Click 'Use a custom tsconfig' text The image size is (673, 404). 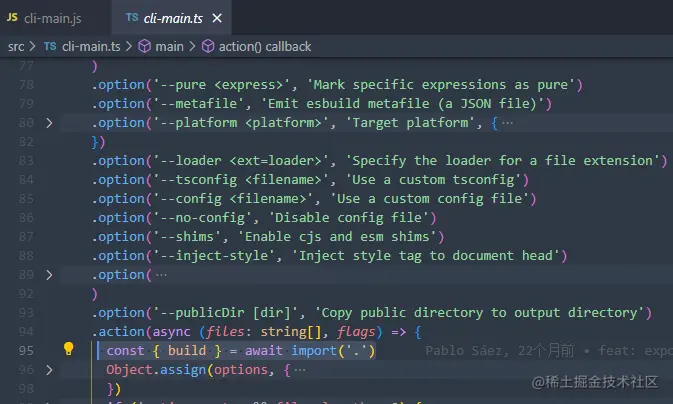(x=434, y=180)
